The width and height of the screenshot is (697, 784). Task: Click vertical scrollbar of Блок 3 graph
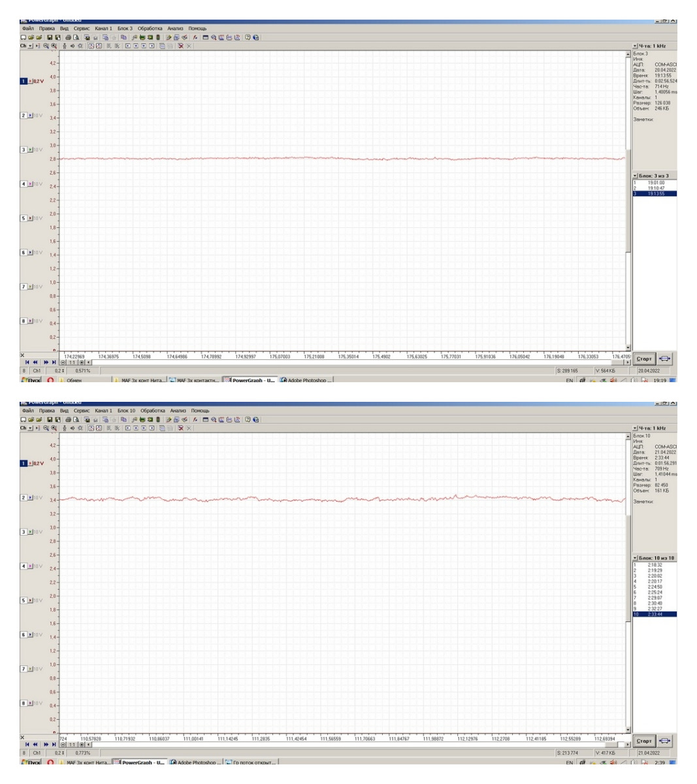[628, 200]
